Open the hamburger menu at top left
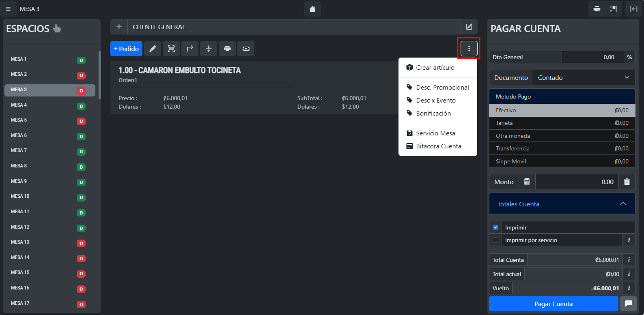Screen dimensions: 644x315 click(x=8, y=9)
